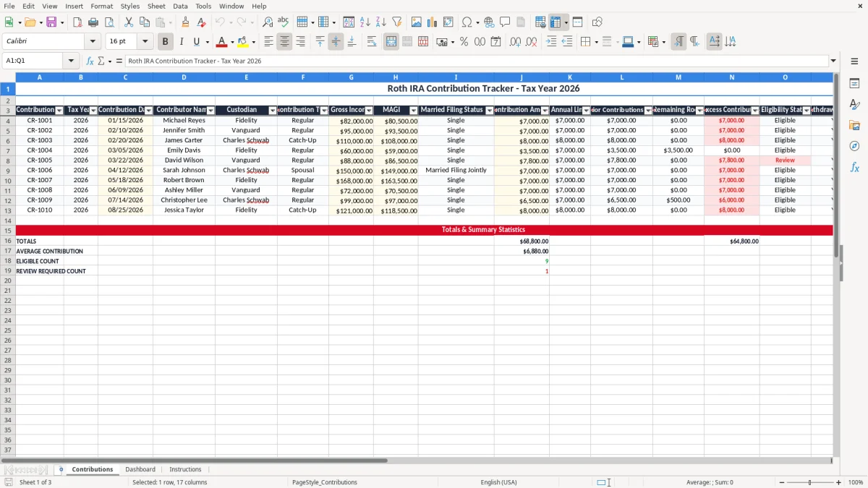
Task: Toggle Italic formatting
Action: click(182, 42)
